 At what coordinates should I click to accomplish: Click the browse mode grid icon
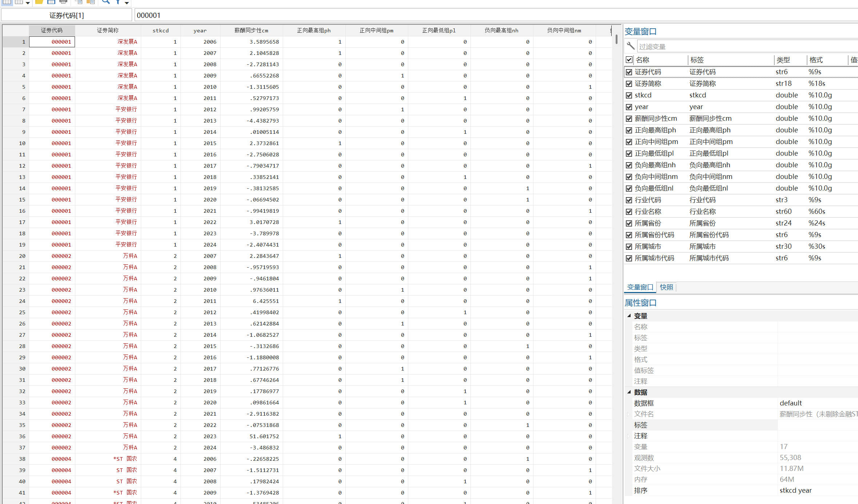tap(19, 2)
